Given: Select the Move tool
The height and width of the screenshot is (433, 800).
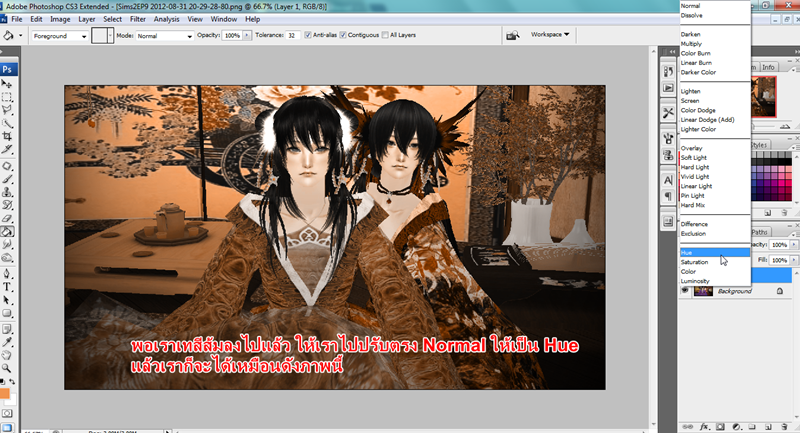Looking at the screenshot, I should [x=7, y=84].
